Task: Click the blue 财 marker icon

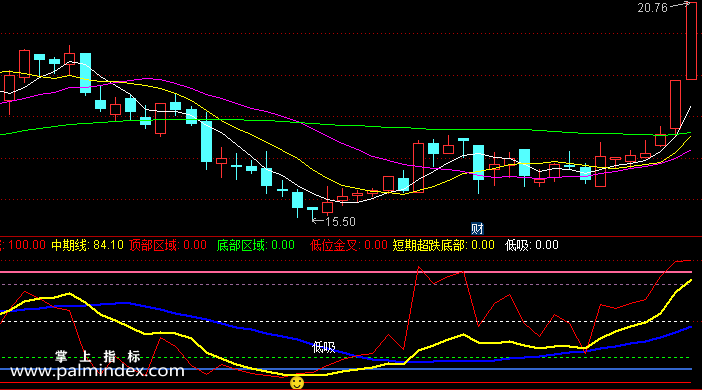Action: tap(477, 229)
